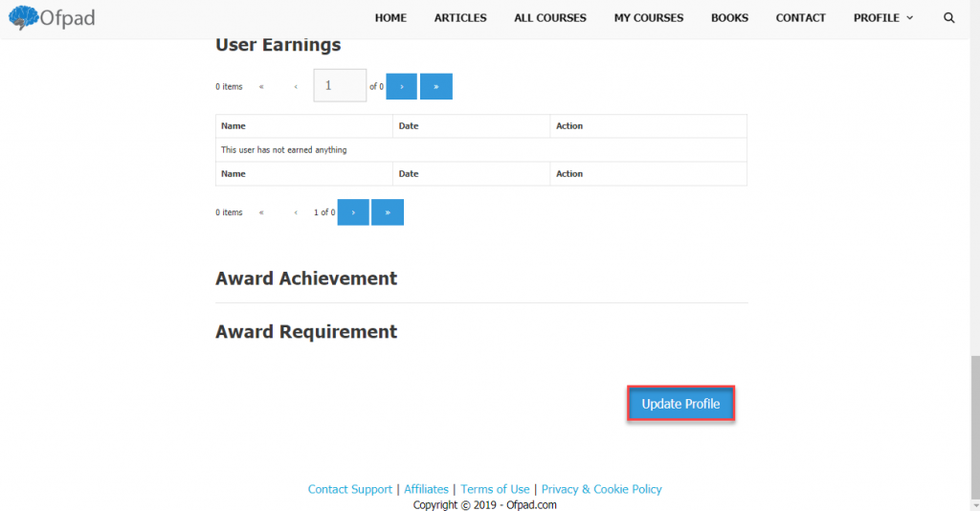Click the User Earnings heading

pyautogui.click(x=278, y=45)
